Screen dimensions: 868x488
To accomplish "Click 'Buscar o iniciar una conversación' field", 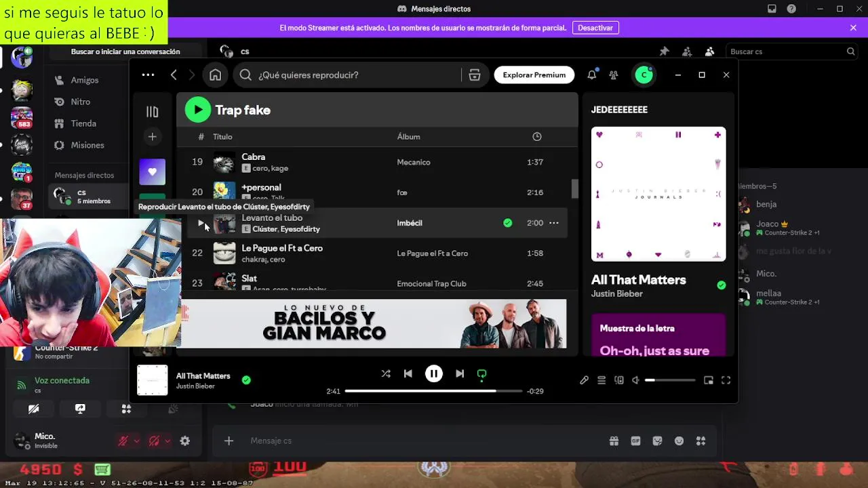I will pos(125,52).
